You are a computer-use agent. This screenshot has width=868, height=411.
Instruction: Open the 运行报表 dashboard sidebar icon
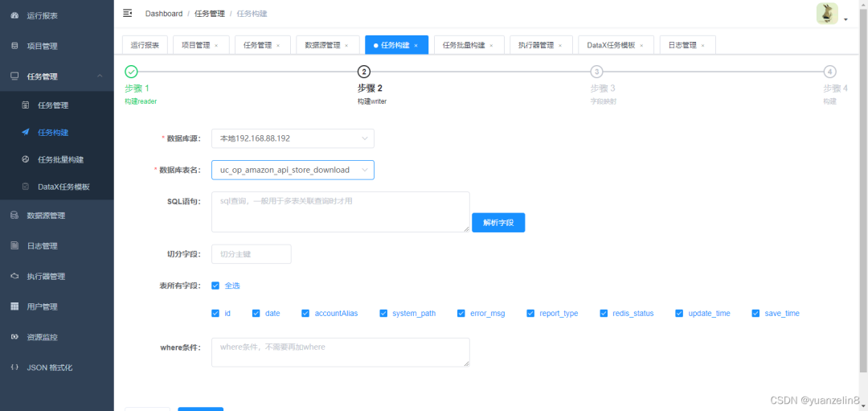tap(14, 15)
